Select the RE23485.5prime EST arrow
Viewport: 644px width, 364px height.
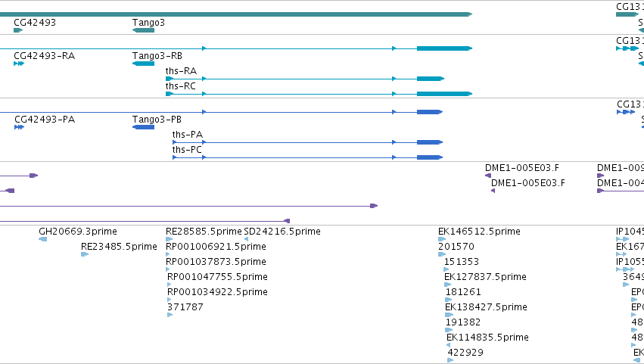point(85,254)
